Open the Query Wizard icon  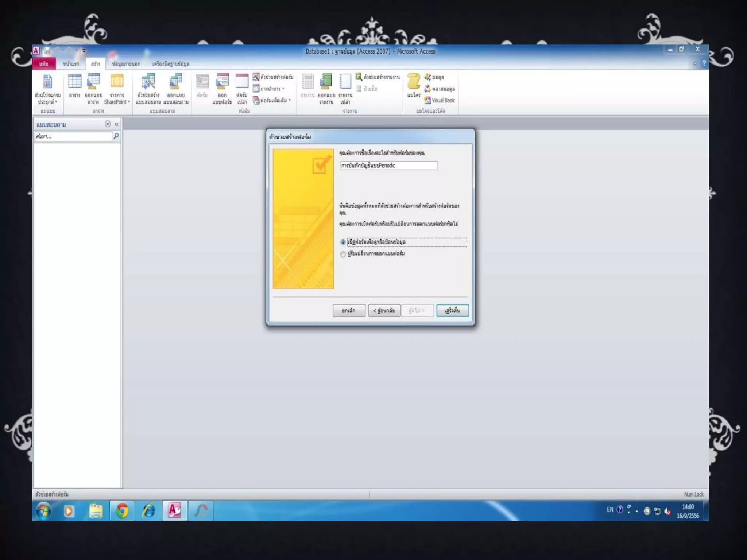coord(148,88)
